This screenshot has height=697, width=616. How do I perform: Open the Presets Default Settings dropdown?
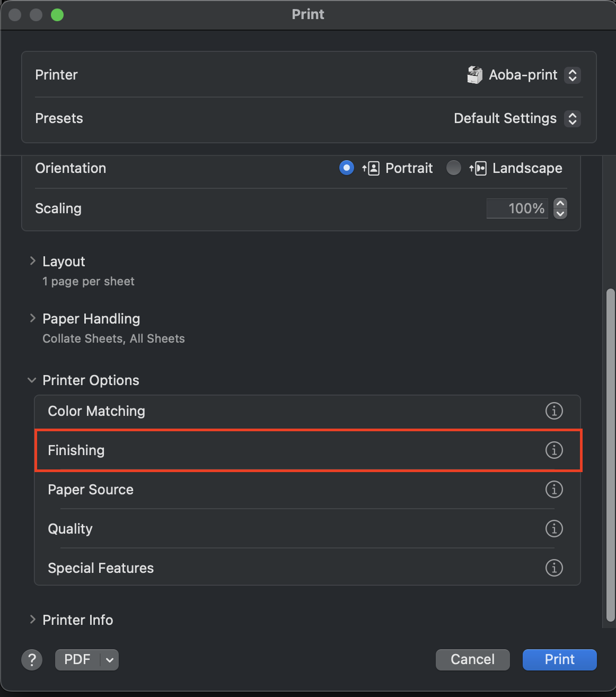pyautogui.click(x=573, y=118)
